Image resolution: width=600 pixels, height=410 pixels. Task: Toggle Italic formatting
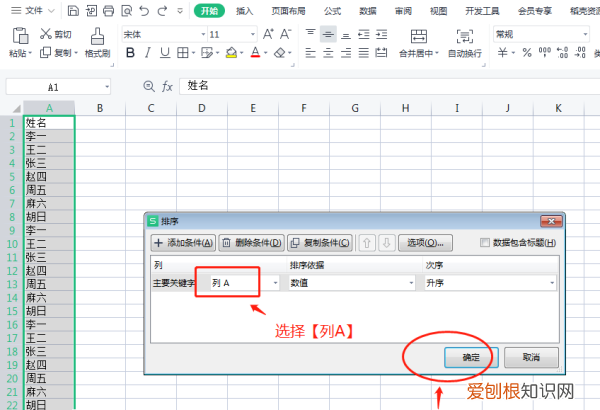click(x=148, y=52)
